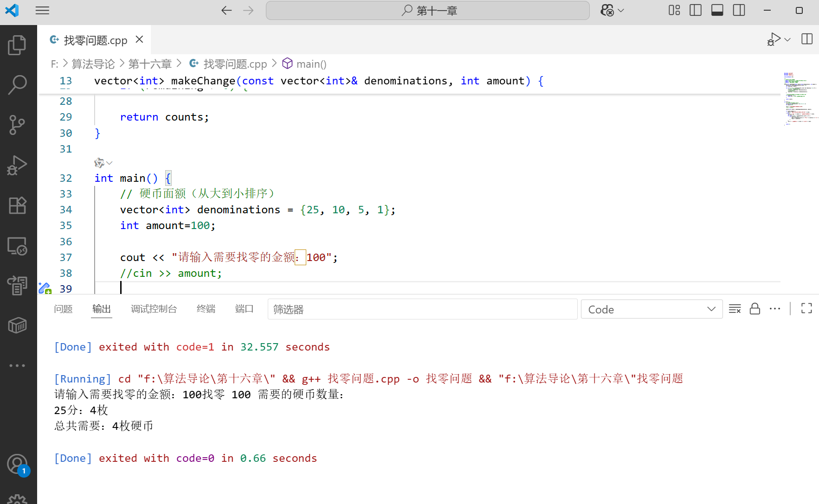Focus the 筛选器 filter input field

click(x=422, y=309)
